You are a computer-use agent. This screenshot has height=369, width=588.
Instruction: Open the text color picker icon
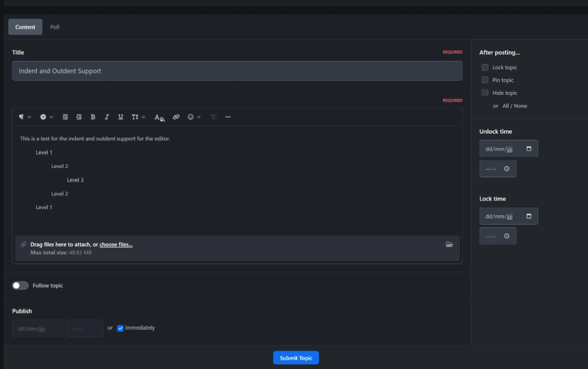pyautogui.click(x=159, y=117)
